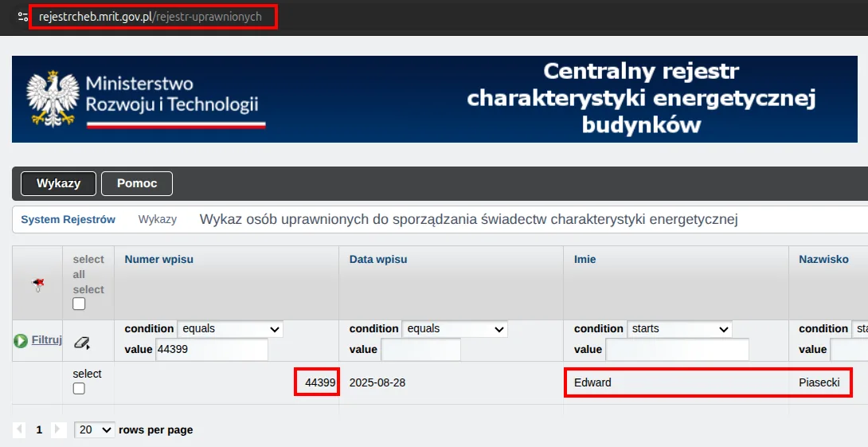The width and height of the screenshot is (868, 447).
Task: Click the browser address bar URL
Action: click(151, 17)
